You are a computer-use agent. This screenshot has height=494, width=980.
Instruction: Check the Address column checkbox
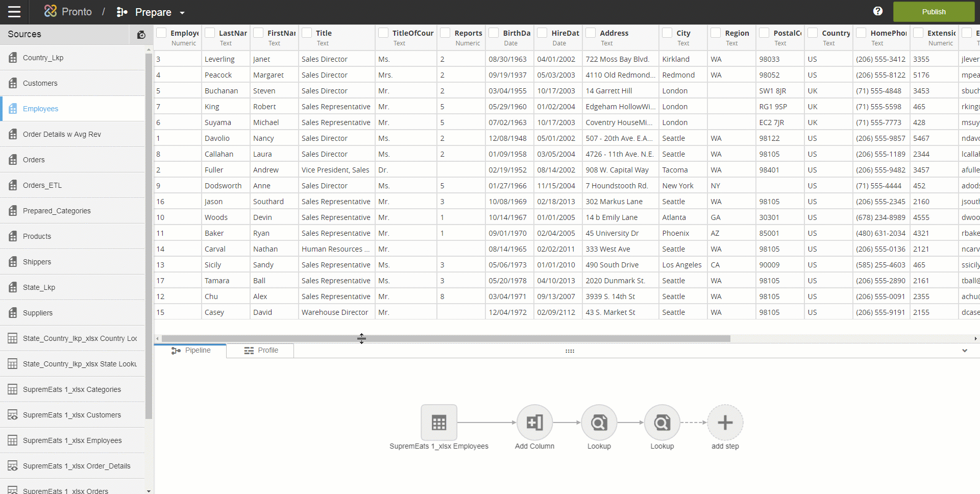click(x=591, y=33)
